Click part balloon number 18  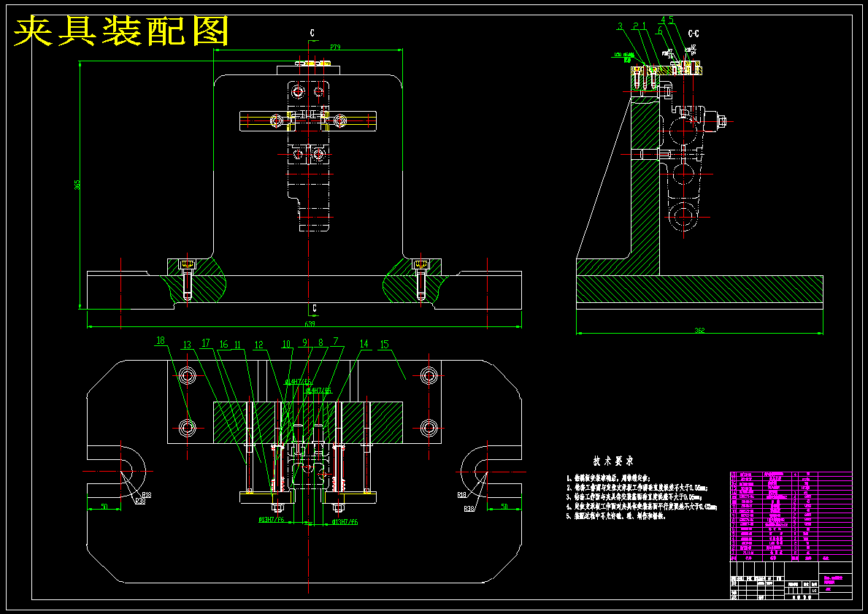click(x=161, y=340)
